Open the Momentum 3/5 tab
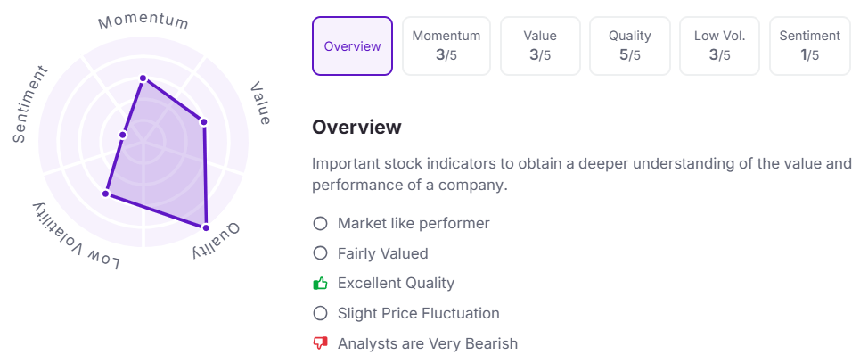Viewport: 868px width, 363px height. coord(446,45)
